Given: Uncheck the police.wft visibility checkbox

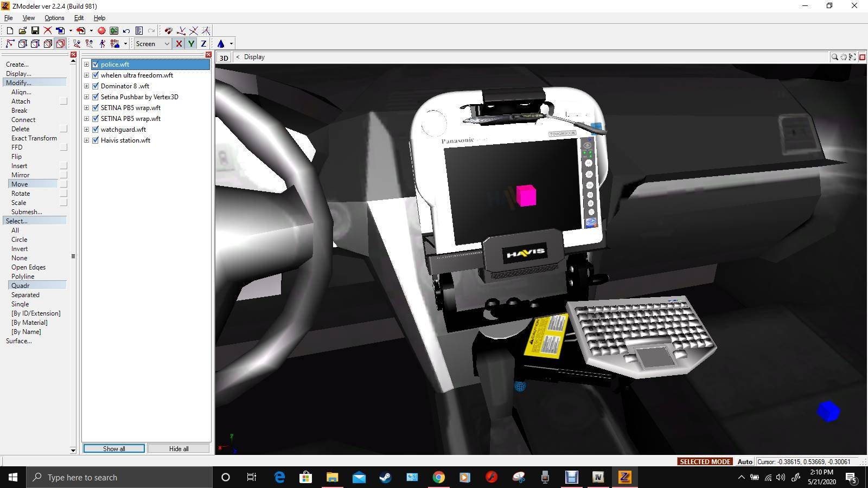Looking at the screenshot, I should [x=95, y=65].
